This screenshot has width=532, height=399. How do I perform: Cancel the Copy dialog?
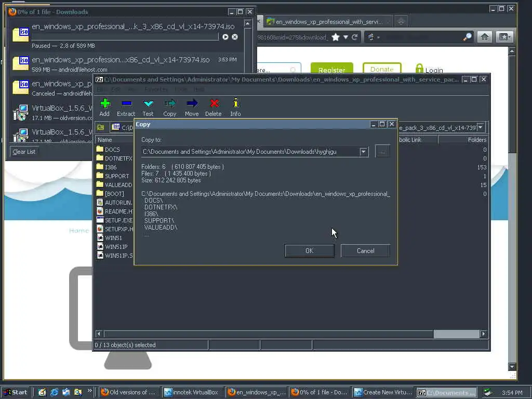click(x=365, y=251)
